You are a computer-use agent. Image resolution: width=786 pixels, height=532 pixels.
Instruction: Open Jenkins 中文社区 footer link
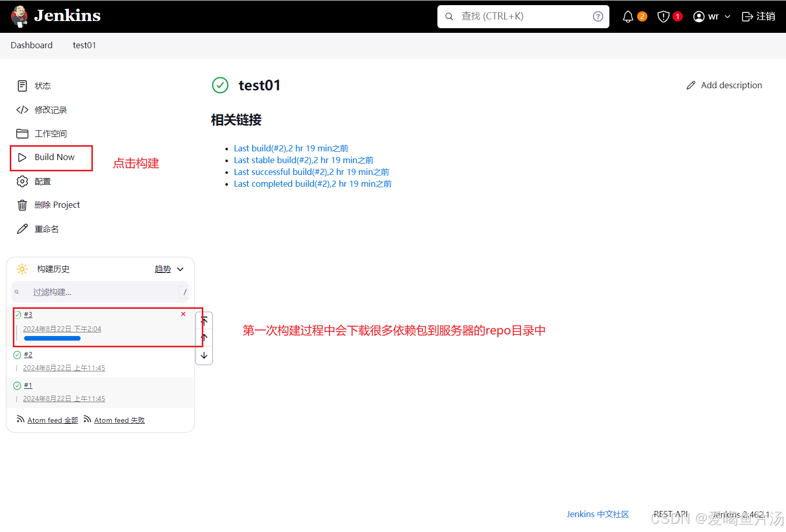(x=598, y=514)
